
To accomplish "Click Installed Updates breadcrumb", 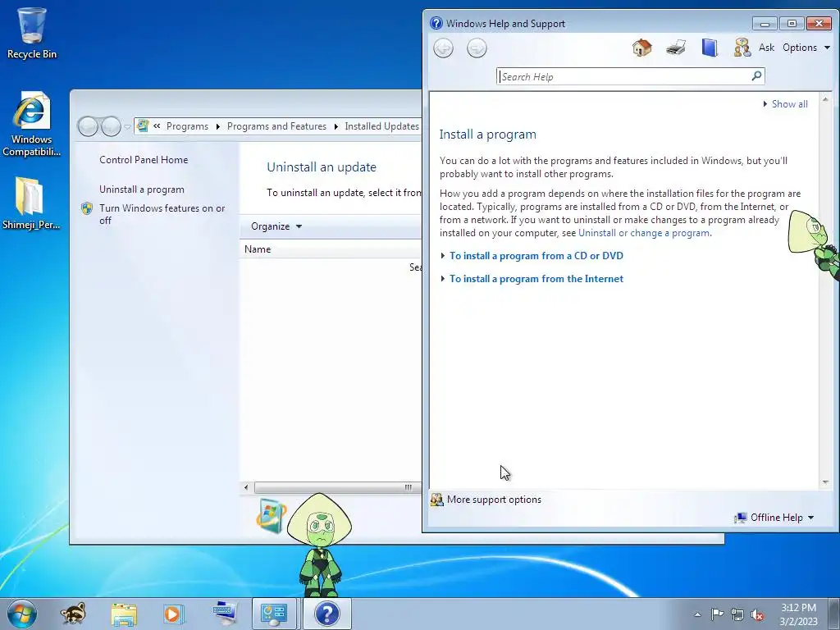I will (381, 126).
